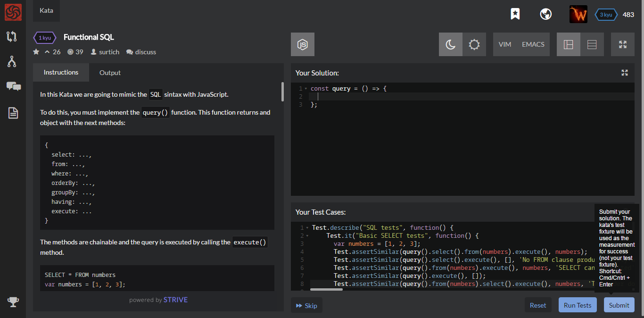Open the discussions chat sidebar icon
Screen dimensions: 644x318
coord(13,86)
